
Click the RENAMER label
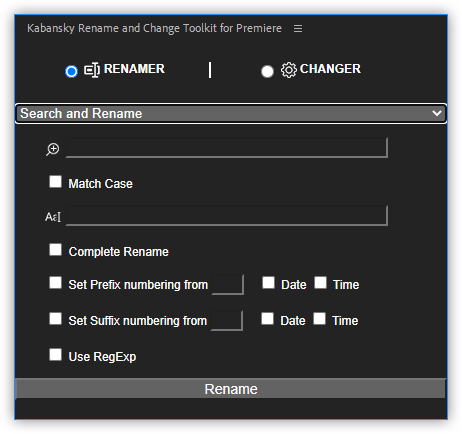pos(134,69)
